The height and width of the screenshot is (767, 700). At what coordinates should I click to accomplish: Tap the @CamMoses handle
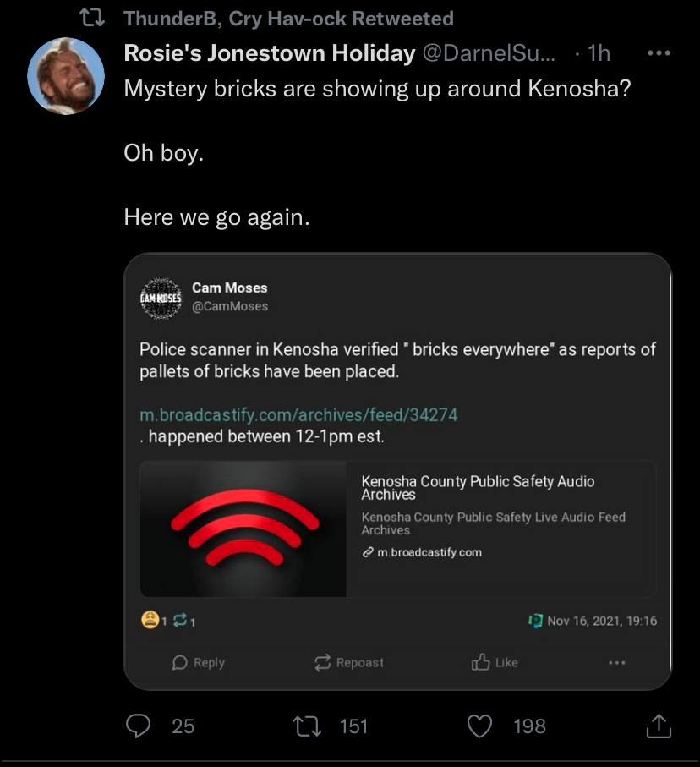(x=230, y=306)
